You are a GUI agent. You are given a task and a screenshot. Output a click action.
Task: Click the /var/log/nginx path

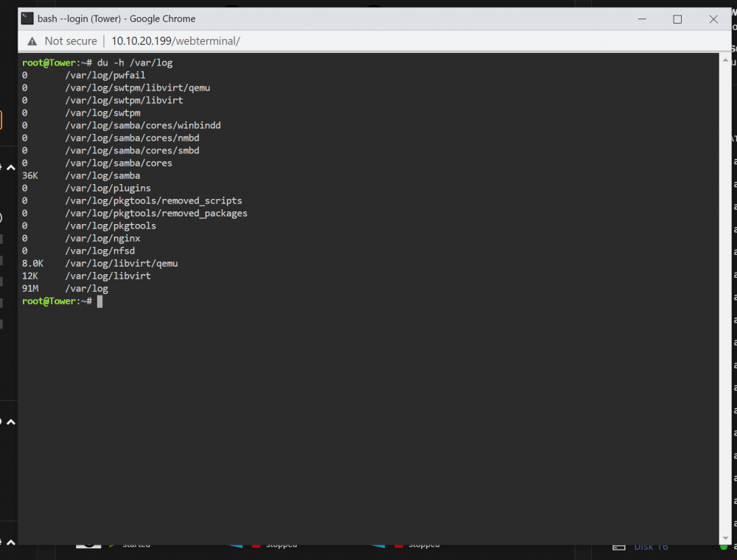coord(102,239)
